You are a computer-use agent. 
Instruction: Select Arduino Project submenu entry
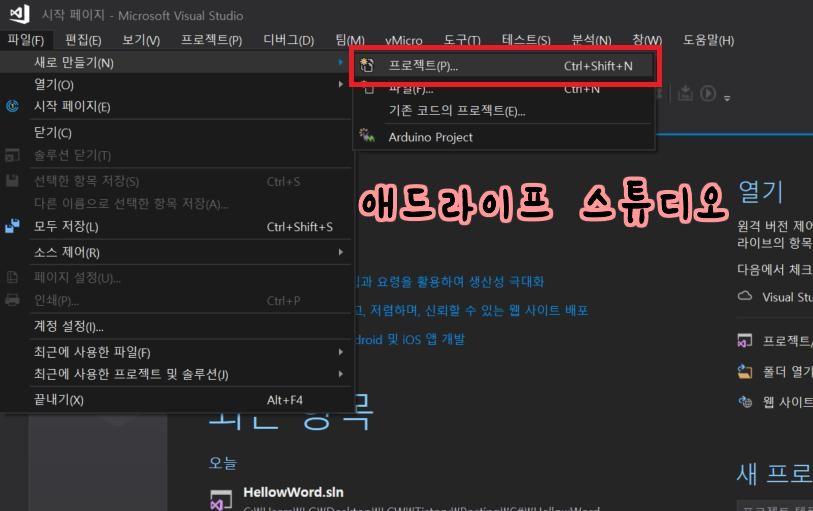click(503, 137)
